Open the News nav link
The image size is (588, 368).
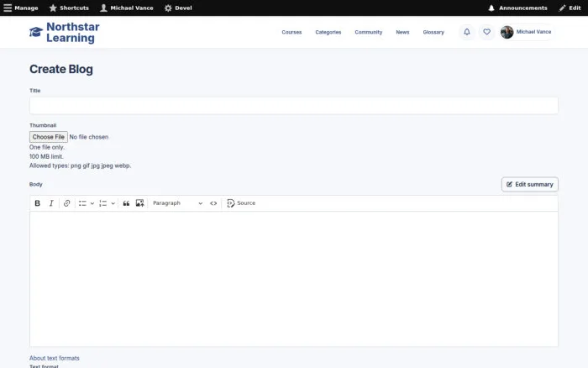coord(402,32)
